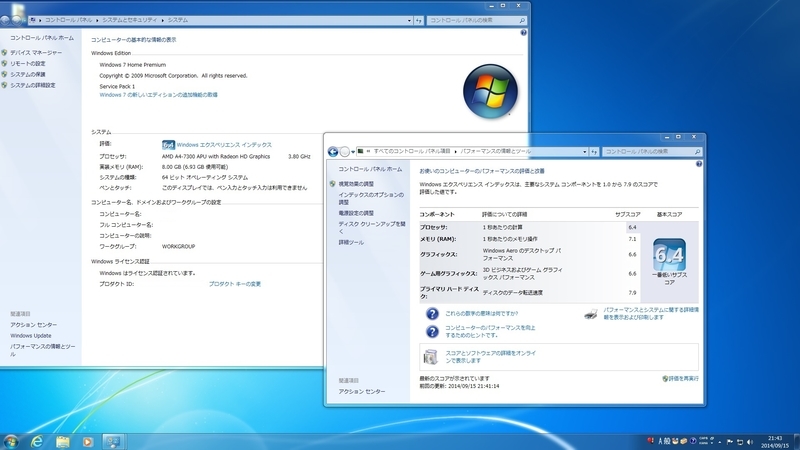
Task: Open デバイス マネージャー in System window
Action: [36, 53]
